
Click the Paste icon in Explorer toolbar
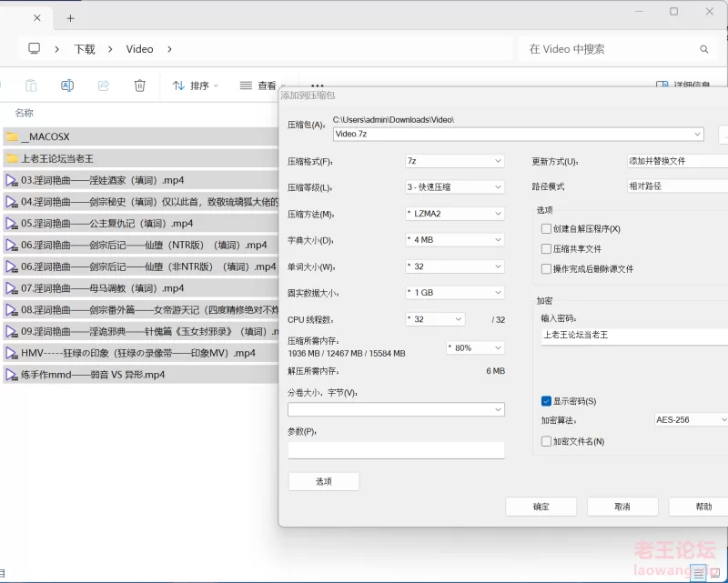(x=31, y=85)
